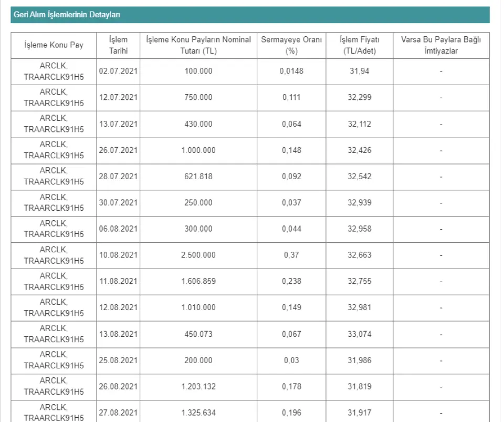Image resolution: width=504 pixels, height=422 pixels.
Task: Click the 1.203.132 nominal amount cell
Action: (198, 387)
